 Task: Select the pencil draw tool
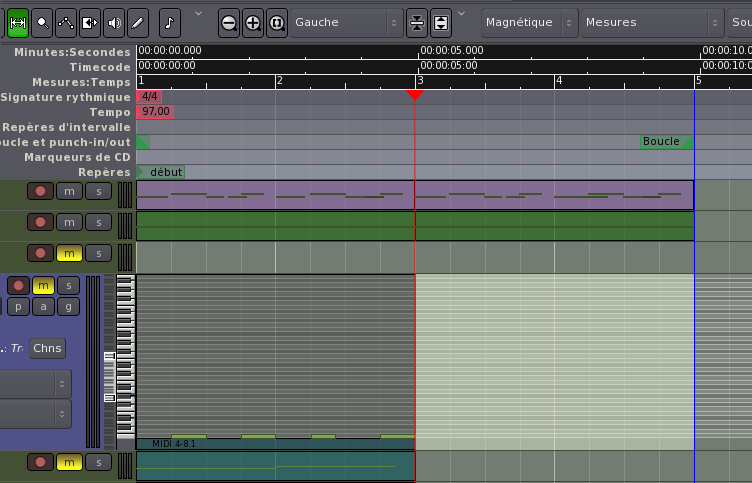tap(138, 21)
